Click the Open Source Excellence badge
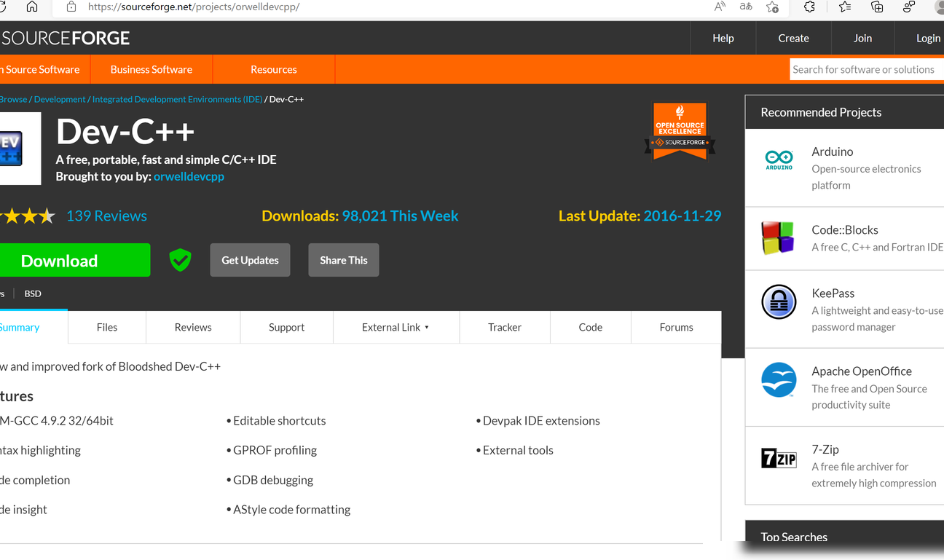Viewport: 944px width, 560px height. pyautogui.click(x=680, y=130)
